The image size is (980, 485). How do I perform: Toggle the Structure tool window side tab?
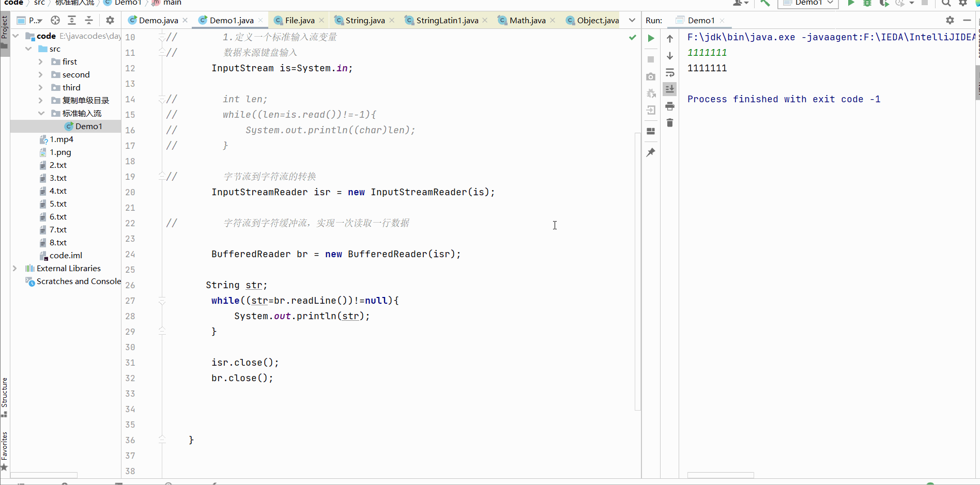[5, 397]
